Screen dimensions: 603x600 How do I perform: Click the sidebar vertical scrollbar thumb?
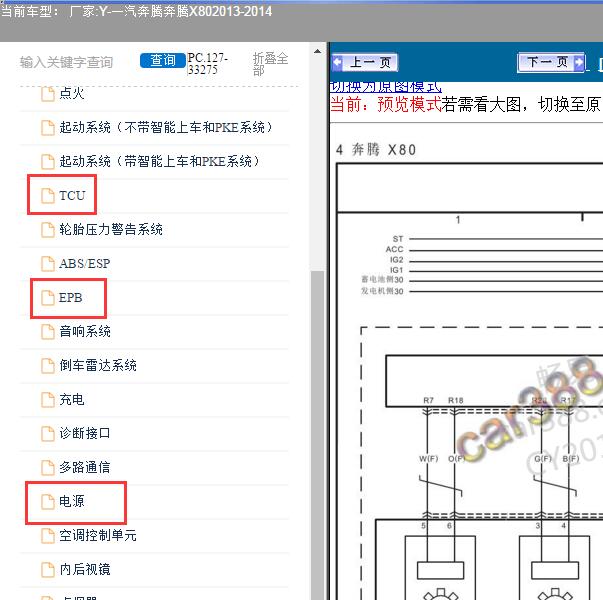pyautogui.click(x=317, y=435)
